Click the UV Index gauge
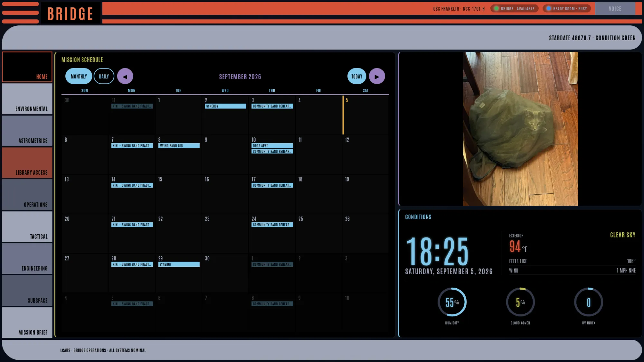 589,302
